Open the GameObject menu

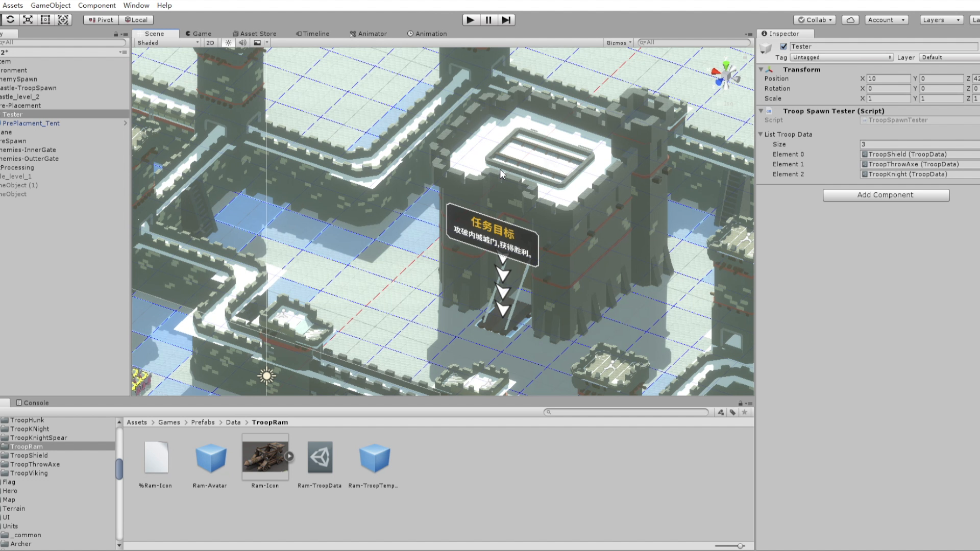(x=51, y=5)
